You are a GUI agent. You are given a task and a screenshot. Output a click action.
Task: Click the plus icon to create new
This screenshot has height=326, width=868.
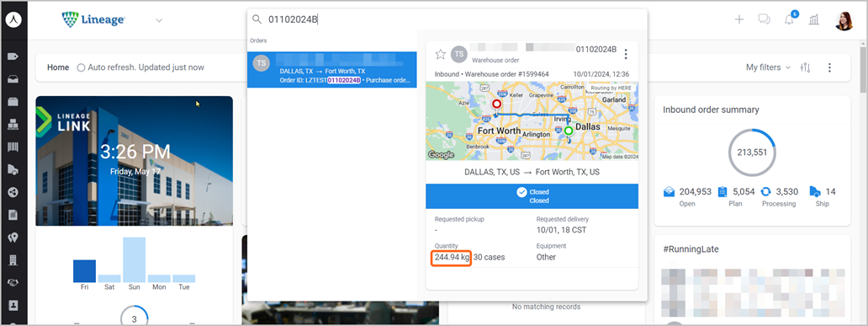(739, 19)
